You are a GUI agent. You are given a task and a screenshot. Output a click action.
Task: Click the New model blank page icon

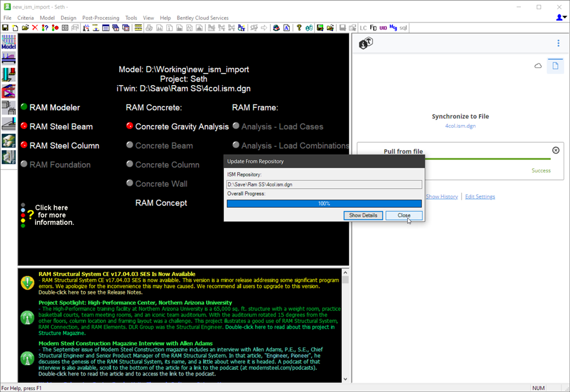[15, 27]
